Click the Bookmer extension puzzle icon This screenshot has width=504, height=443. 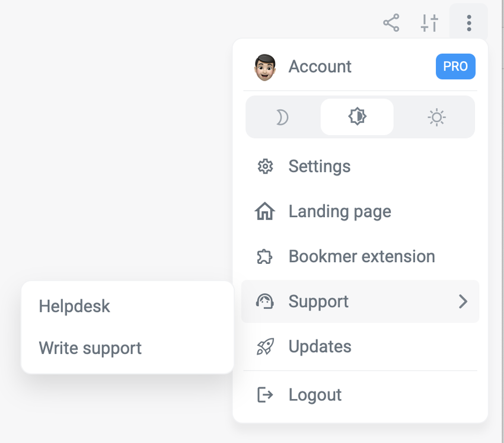(265, 257)
